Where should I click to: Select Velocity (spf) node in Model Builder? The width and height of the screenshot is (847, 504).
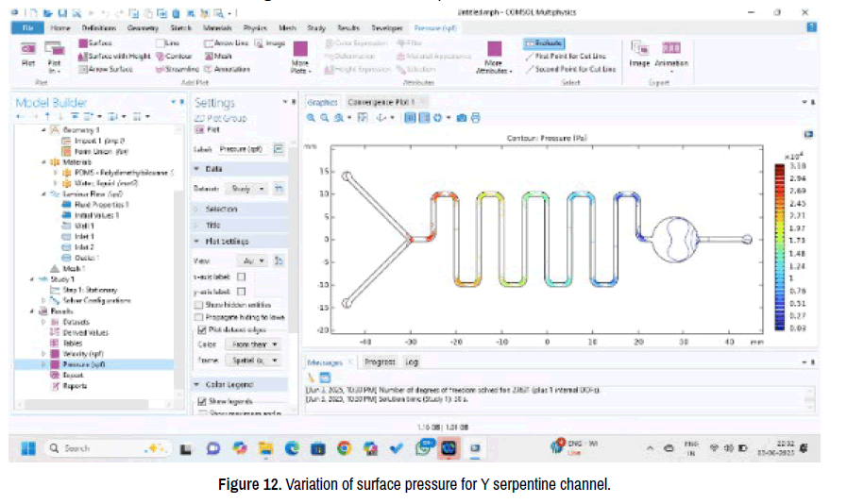tap(83, 353)
